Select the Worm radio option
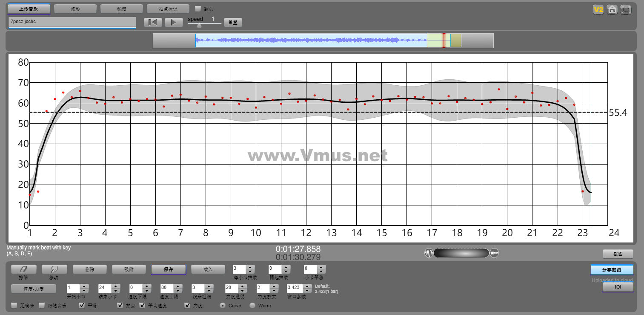 (x=252, y=306)
